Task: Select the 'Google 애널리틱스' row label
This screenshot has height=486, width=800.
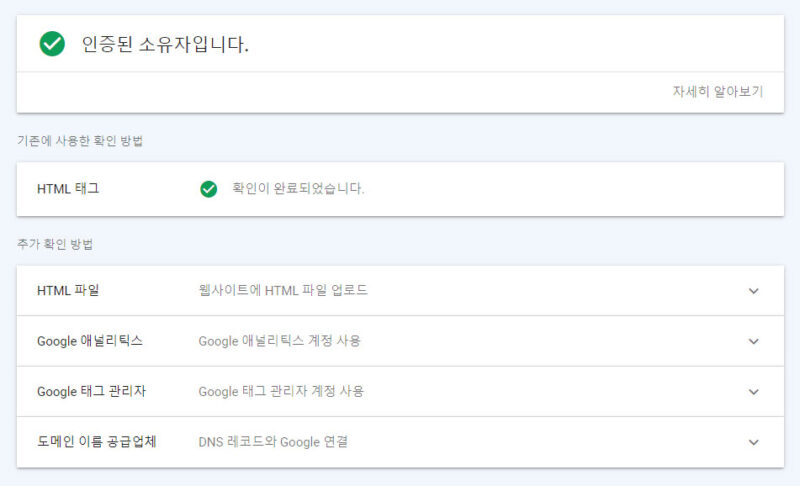Action: click(x=90, y=341)
